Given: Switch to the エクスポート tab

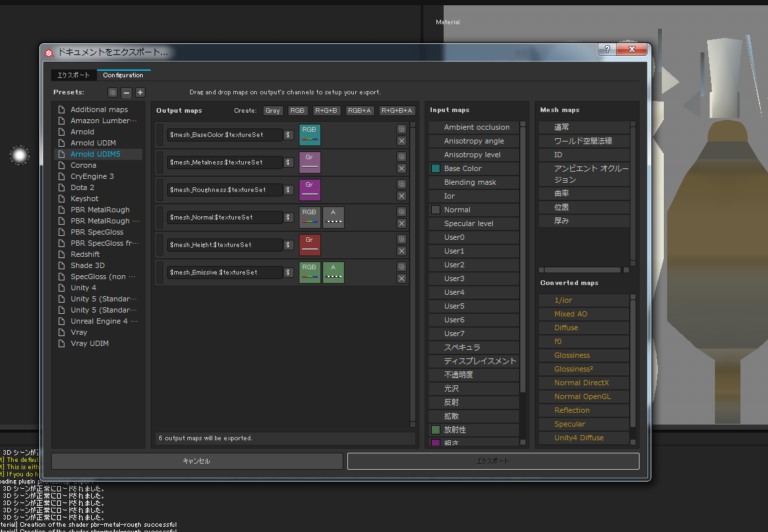Looking at the screenshot, I should coord(73,75).
